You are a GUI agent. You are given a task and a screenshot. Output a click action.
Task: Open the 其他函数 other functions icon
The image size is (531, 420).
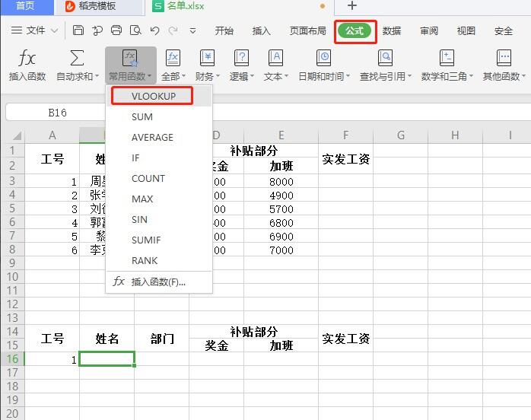[x=504, y=58]
